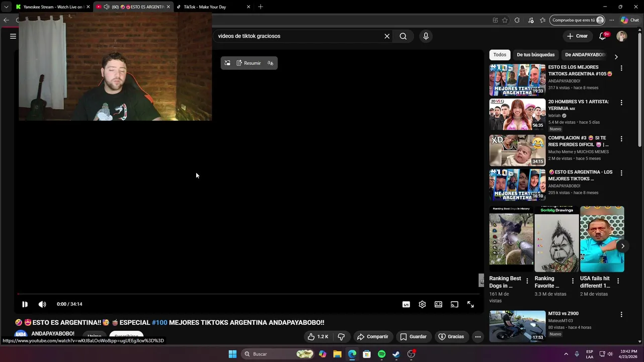Open YouTube notifications bell
The height and width of the screenshot is (362, 644).
click(x=603, y=36)
